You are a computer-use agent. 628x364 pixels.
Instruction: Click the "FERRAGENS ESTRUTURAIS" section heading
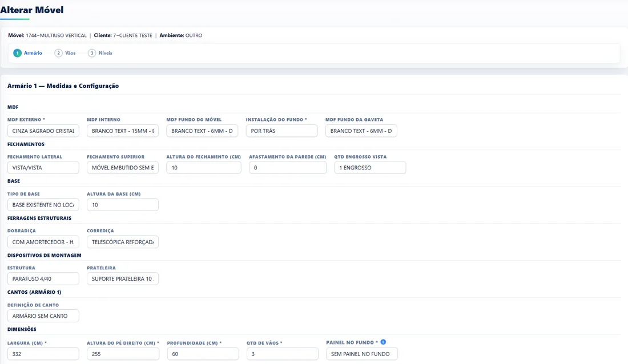pyautogui.click(x=39, y=219)
